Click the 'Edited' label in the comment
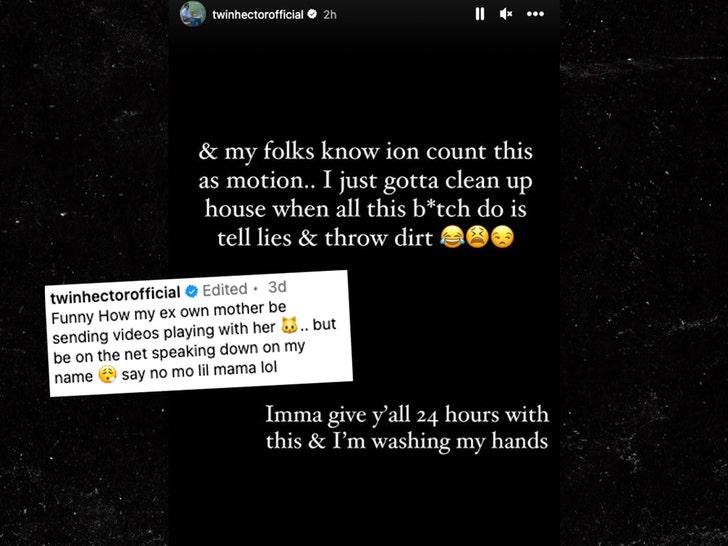Viewport: 728px width, 546px height. pyautogui.click(x=225, y=290)
